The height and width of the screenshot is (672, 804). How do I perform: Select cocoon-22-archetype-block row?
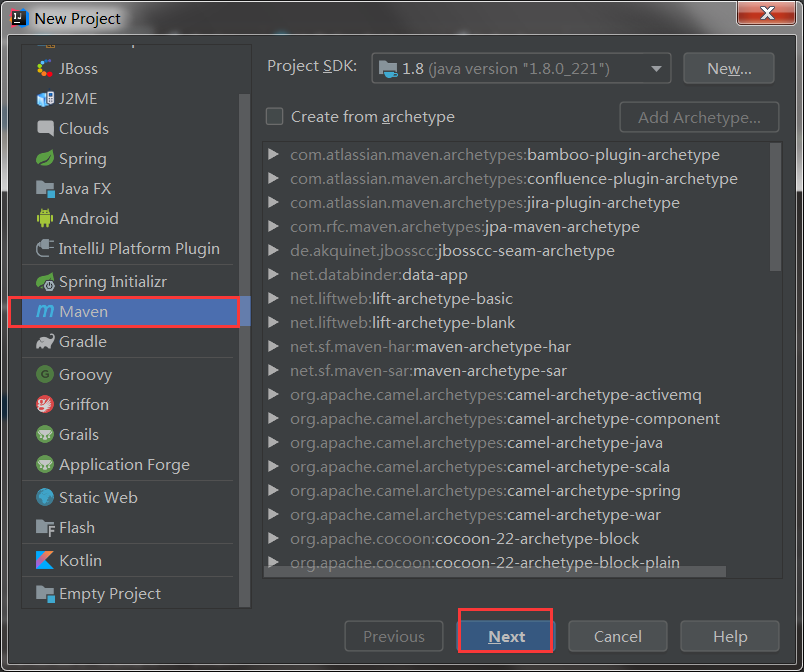coord(516,539)
